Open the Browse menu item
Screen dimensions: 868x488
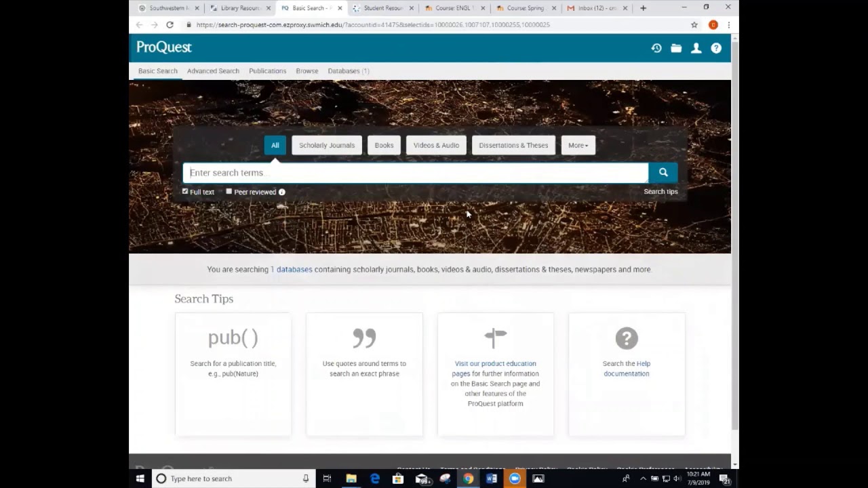coord(307,71)
